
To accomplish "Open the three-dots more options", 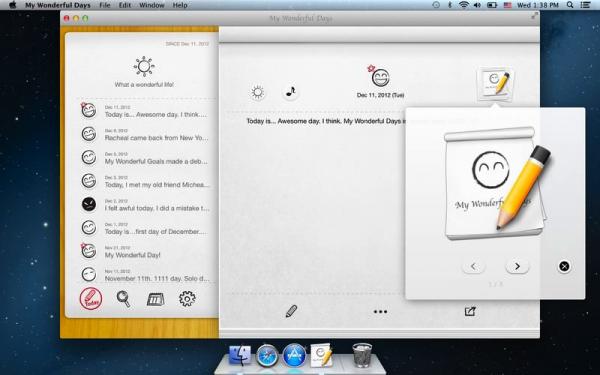I will pyautogui.click(x=380, y=312).
